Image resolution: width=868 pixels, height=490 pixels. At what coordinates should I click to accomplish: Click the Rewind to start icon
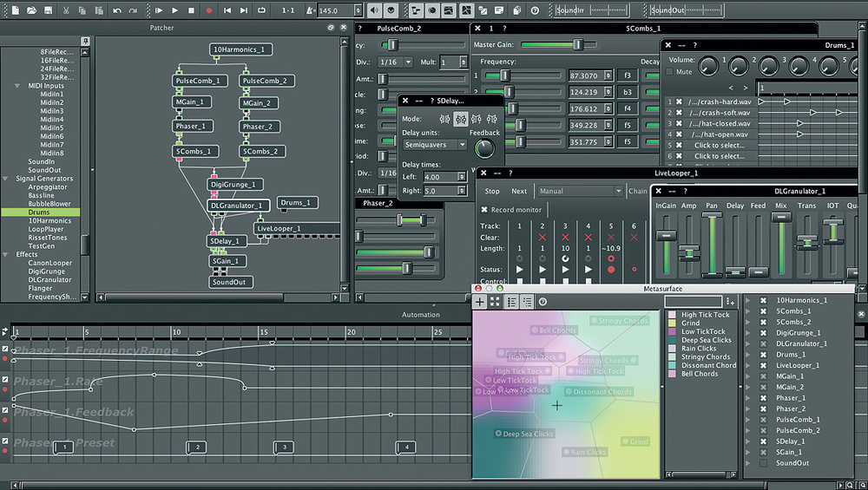coord(227,10)
